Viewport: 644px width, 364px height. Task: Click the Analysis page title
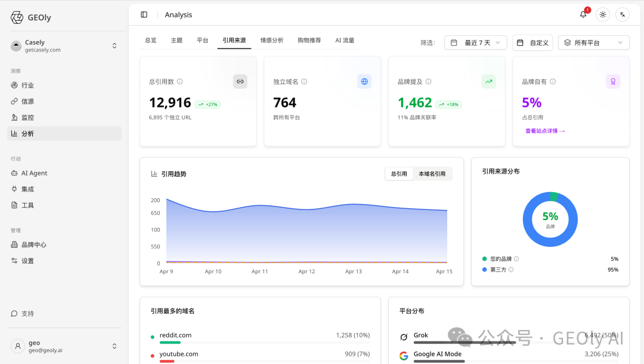(178, 15)
